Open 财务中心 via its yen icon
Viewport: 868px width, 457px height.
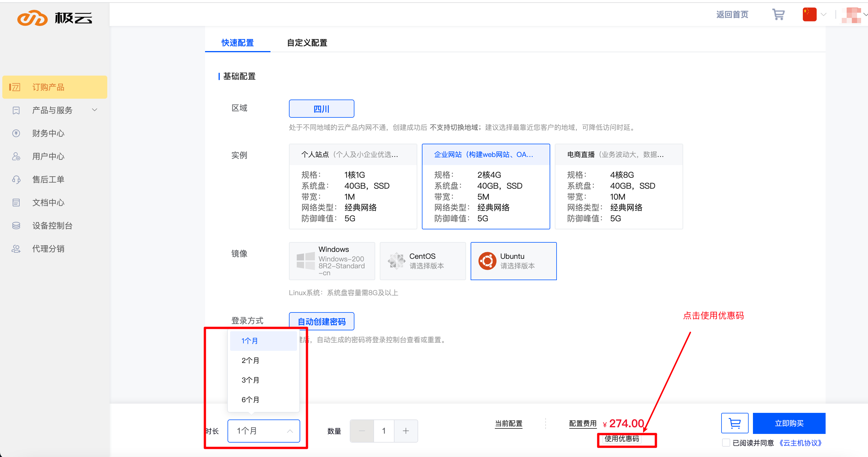point(16,134)
